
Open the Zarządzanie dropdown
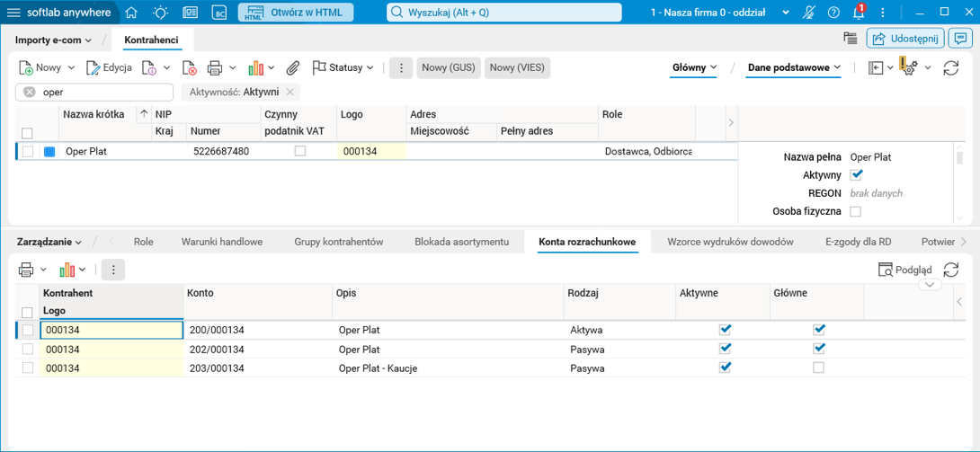(49, 242)
